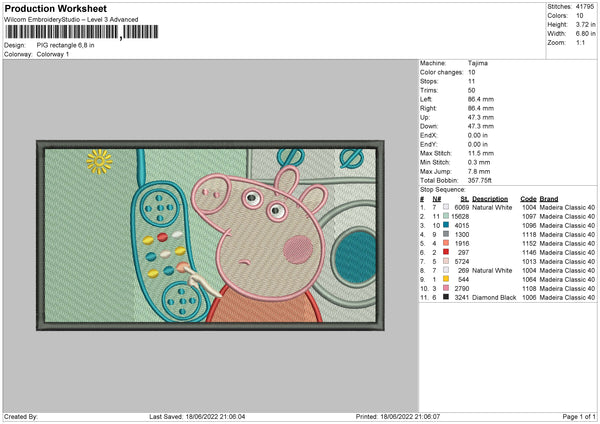Select the red swatch for code 1146
The height and width of the screenshot is (424, 600).
click(446, 252)
